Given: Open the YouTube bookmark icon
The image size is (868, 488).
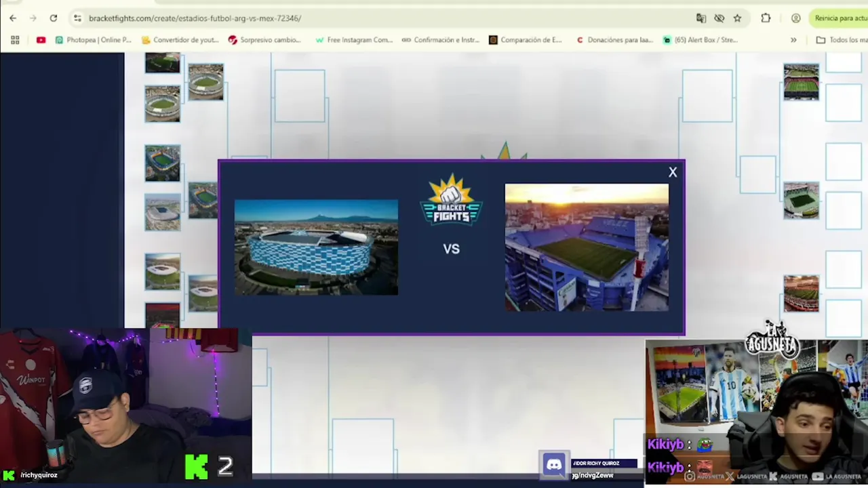Looking at the screenshot, I should click(41, 40).
